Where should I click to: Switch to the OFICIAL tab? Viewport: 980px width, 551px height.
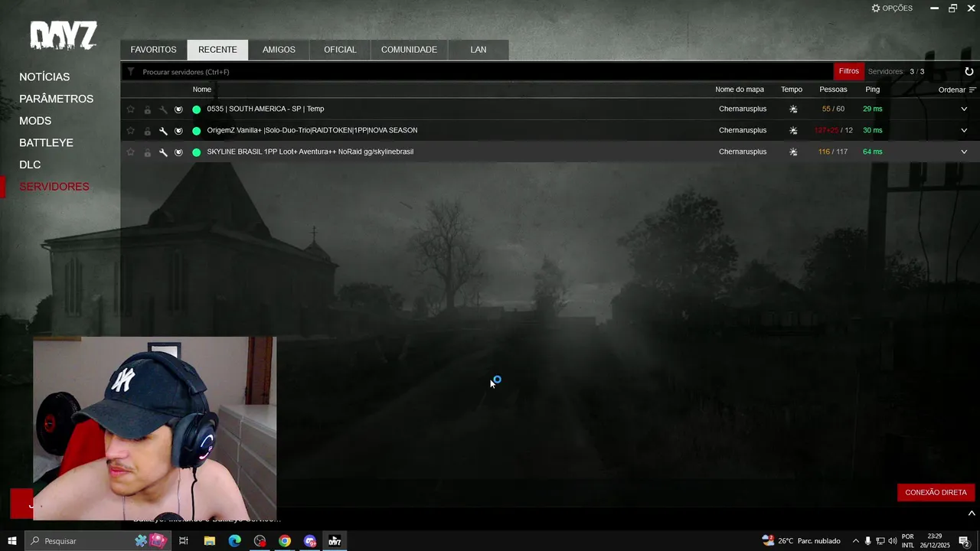[340, 50]
